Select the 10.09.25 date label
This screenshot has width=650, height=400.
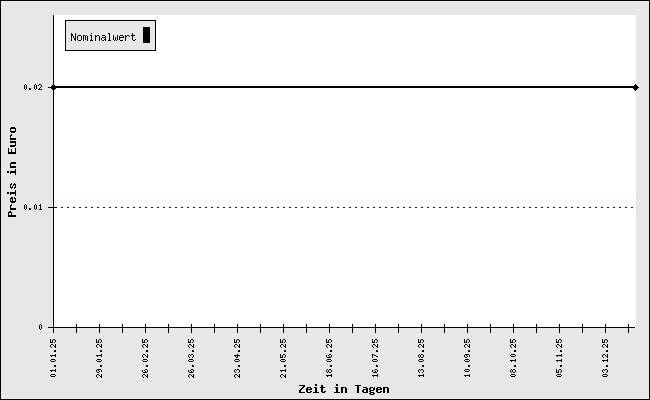pos(468,357)
